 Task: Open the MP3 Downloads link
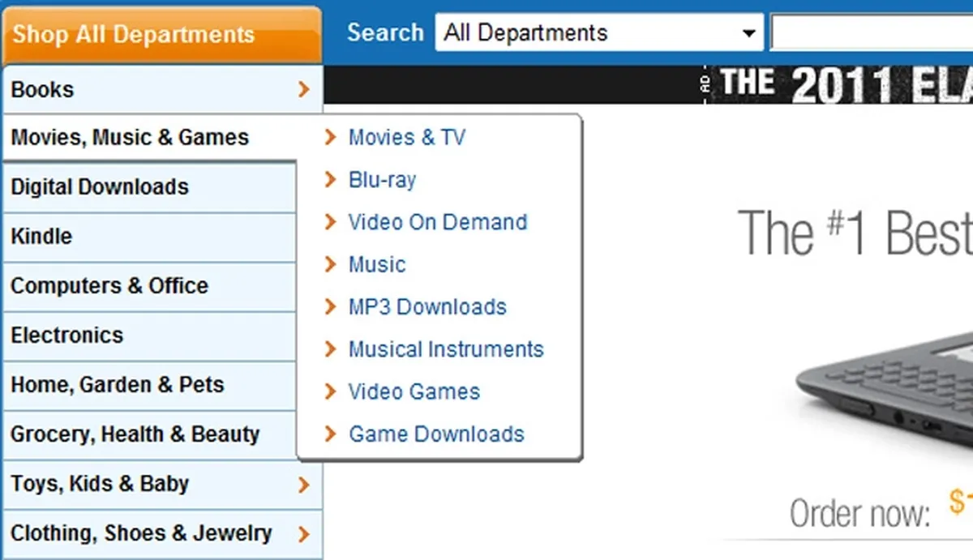coord(427,307)
